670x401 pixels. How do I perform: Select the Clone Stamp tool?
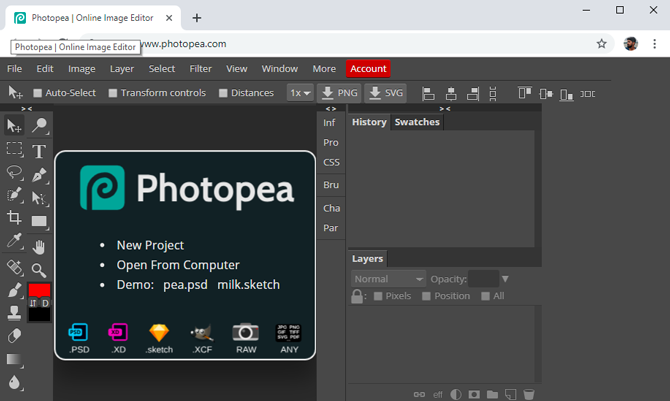click(14, 313)
